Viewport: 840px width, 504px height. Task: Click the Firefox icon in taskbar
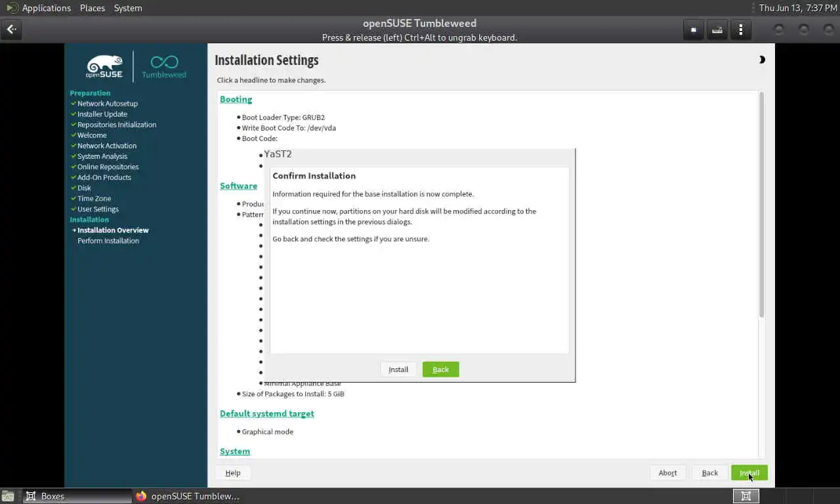pyautogui.click(x=141, y=496)
